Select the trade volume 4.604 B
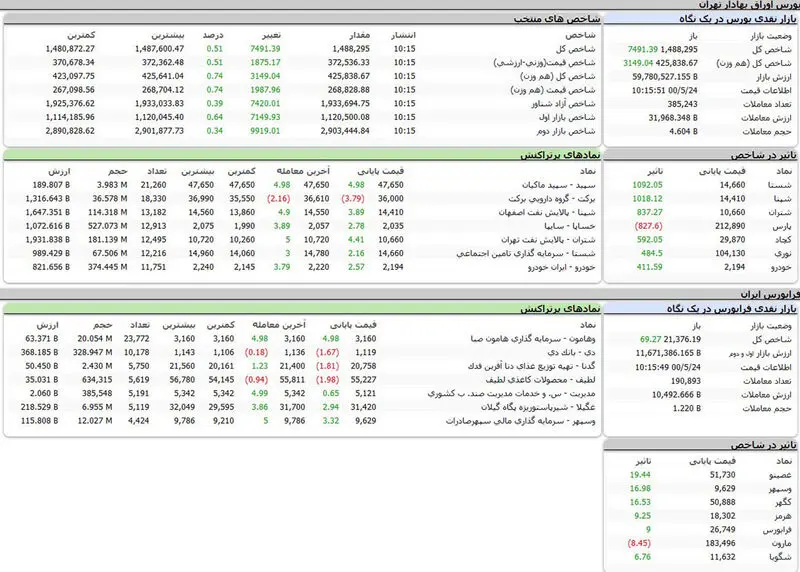 point(684,132)
